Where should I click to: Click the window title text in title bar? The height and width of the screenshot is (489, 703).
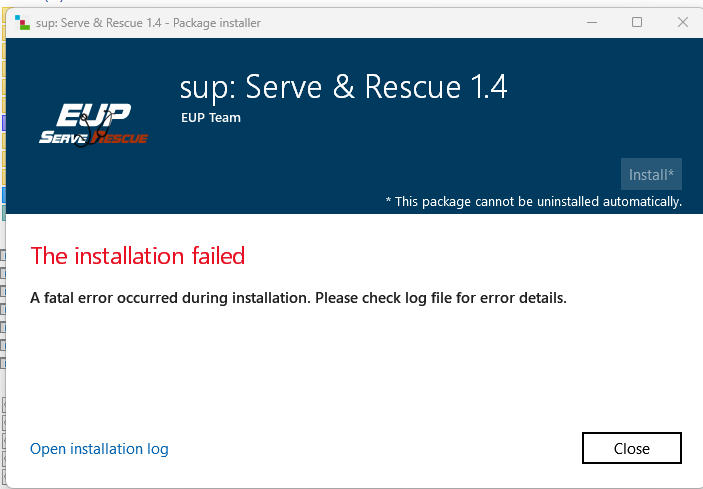tap(149, 23)
